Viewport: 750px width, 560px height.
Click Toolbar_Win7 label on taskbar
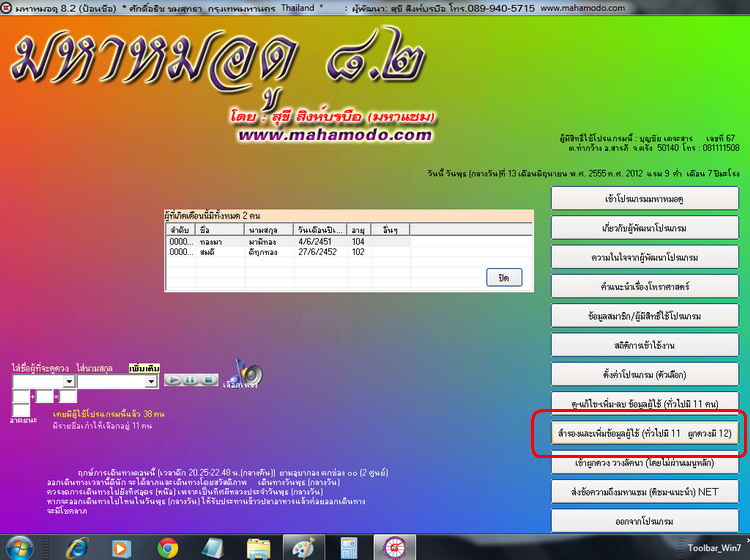tap(714, 548)
